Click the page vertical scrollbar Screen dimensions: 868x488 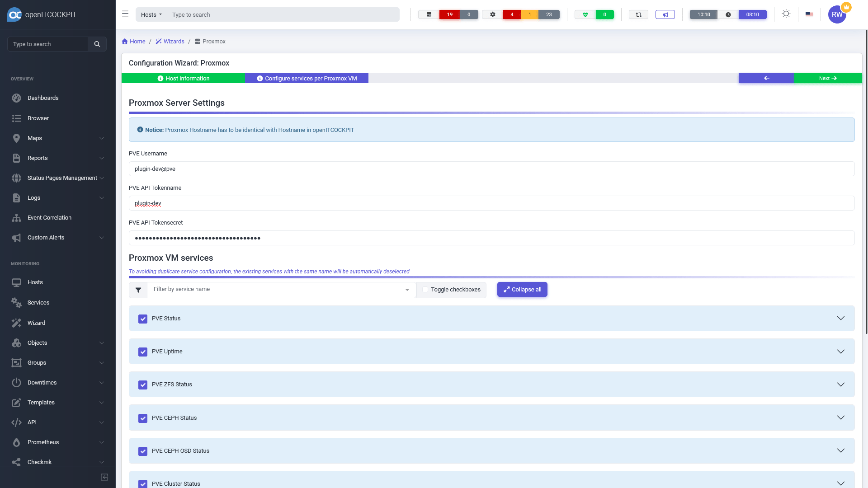866,181
